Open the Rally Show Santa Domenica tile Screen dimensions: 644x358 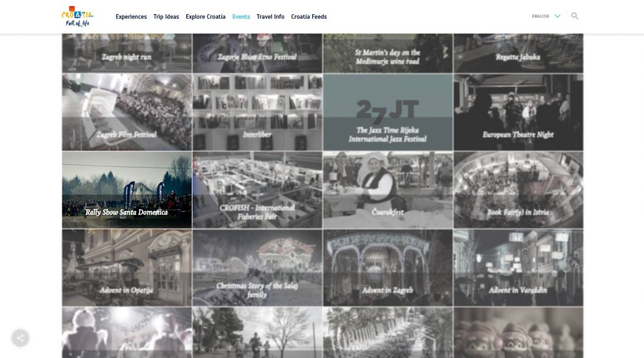pyautogui.click(x=127, y=190)
